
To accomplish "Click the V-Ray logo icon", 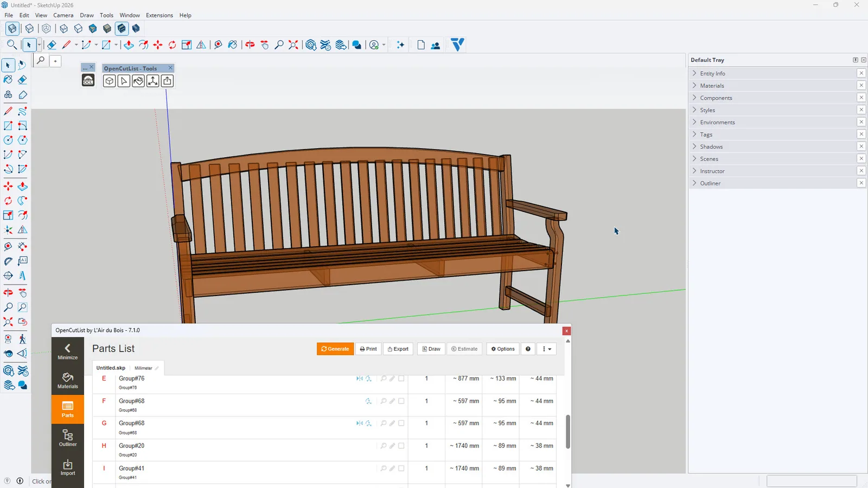I will [x=458, y=44].
